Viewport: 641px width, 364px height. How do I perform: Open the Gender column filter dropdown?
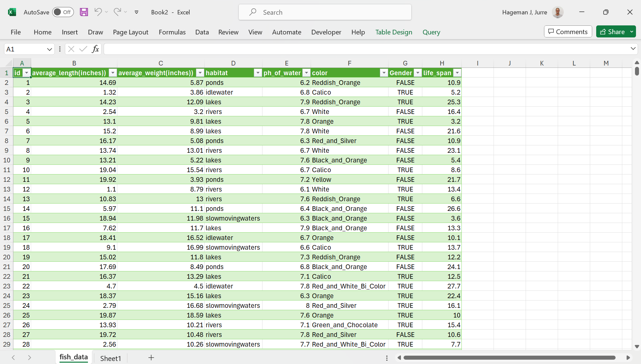[417, 73]
